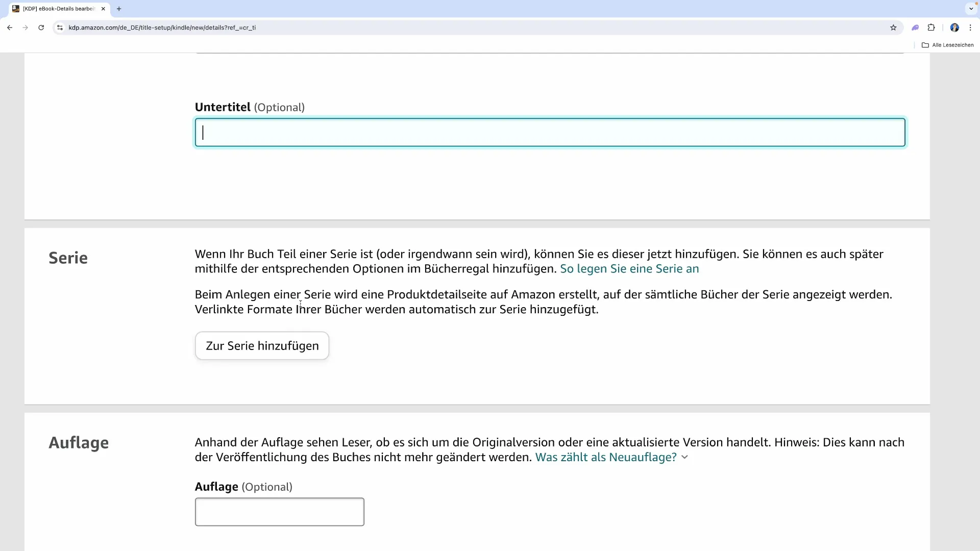The image size is (980, 551).
Task: Select the KDP eBook-Details tab
Action: tap(56, 9)
